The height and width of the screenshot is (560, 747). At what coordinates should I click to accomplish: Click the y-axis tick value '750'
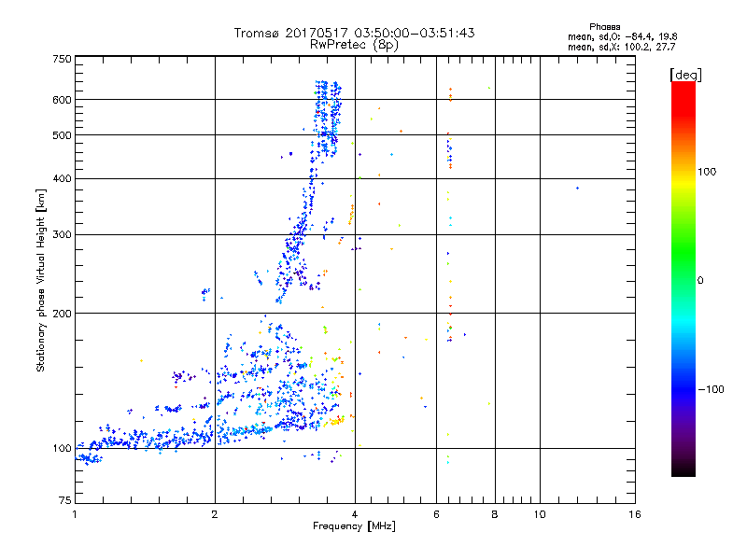[x=63, y=59]
